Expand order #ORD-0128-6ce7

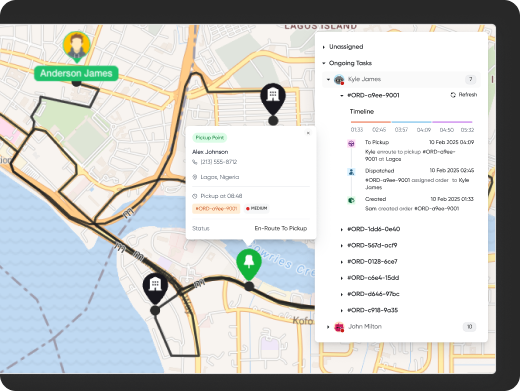[x=342, y=262]
